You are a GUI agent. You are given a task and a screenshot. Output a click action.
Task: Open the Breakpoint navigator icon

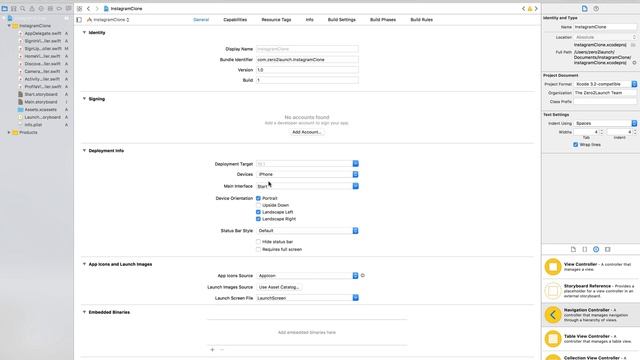[59, 9]
